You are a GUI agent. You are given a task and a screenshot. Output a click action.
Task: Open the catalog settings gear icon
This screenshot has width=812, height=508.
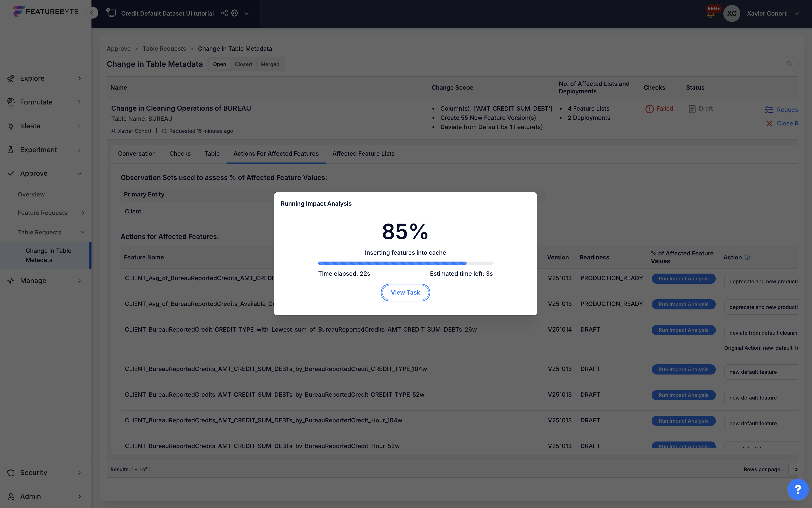[235, 13]
